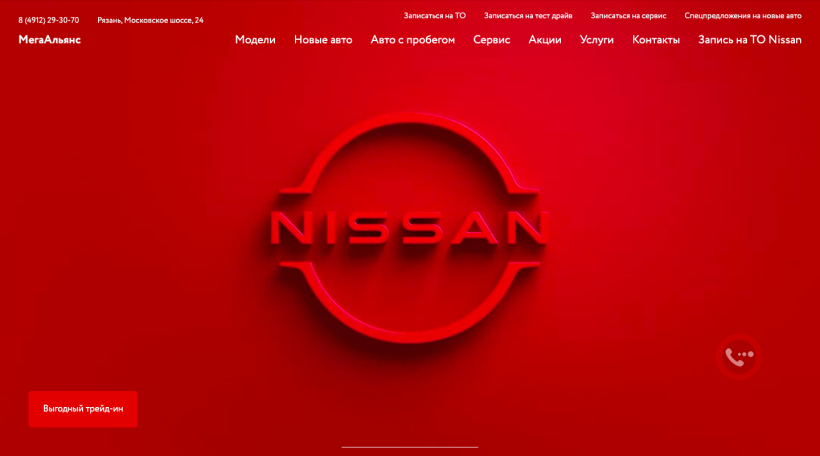Open Запись на ТО Nissan

tap(749, 40)
